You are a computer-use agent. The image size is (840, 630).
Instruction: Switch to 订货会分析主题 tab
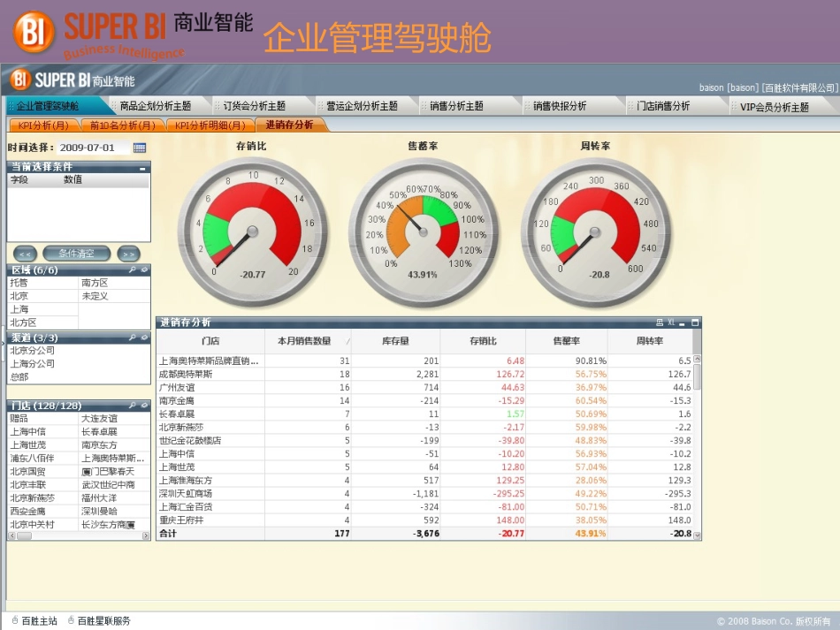[x=255, y=106]
